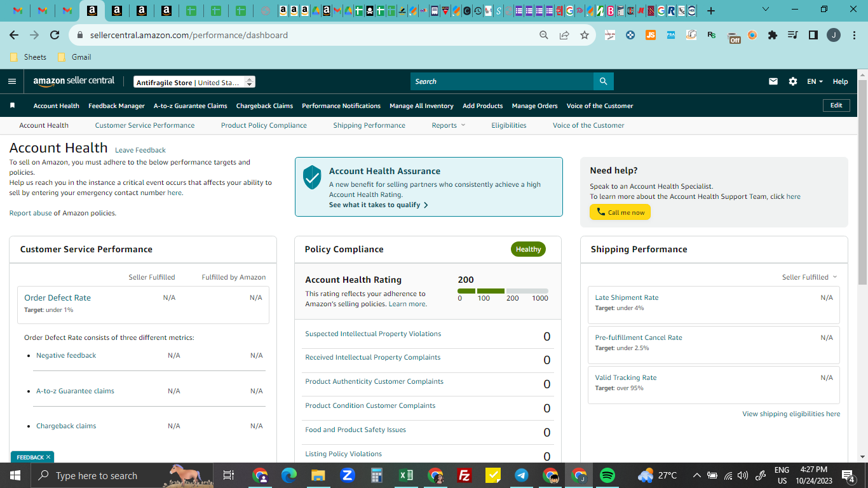
Task: Open the messages envelope icon
Action: [x=773, y=81]
